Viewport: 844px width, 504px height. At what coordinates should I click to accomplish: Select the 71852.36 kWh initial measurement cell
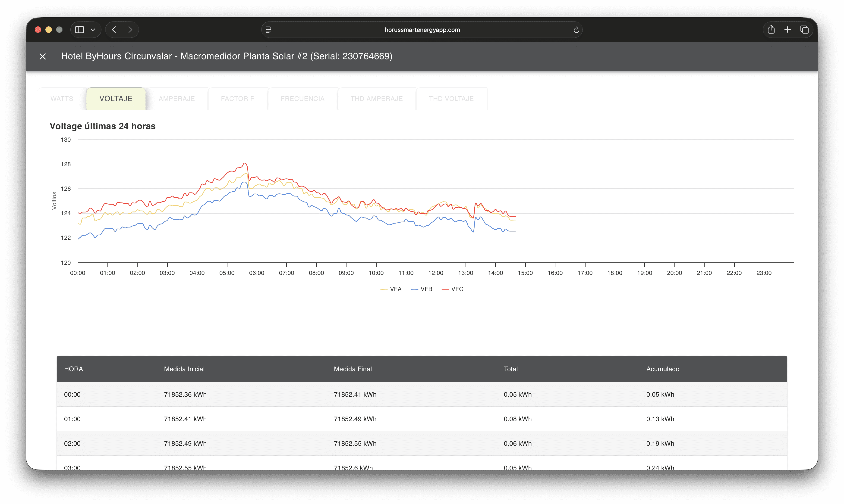coord(185,395)
